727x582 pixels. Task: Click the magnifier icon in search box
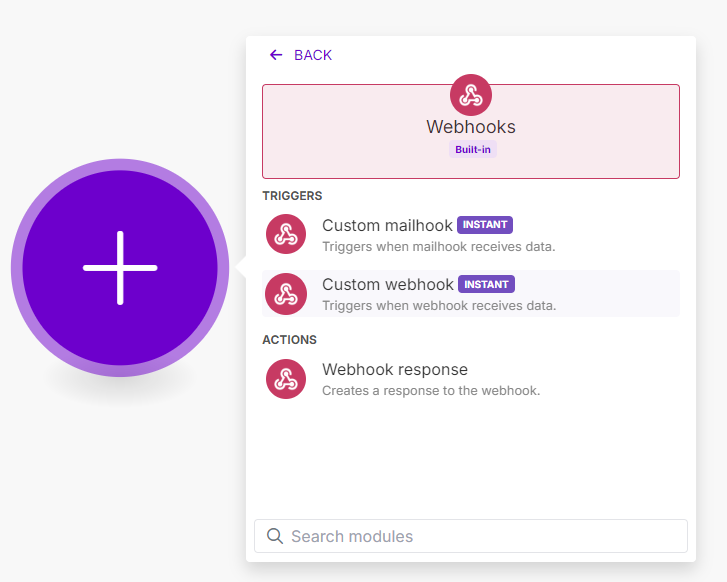pyautogui.click(x=274, y=536)
